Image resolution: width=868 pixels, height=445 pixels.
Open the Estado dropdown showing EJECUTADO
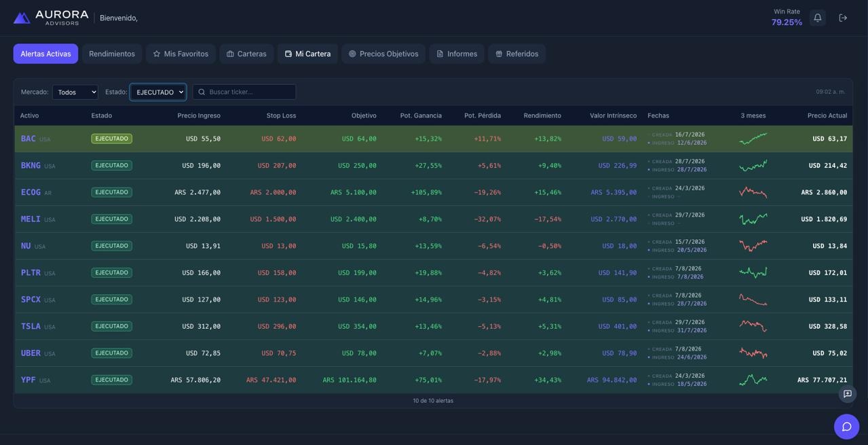point(158,92)
